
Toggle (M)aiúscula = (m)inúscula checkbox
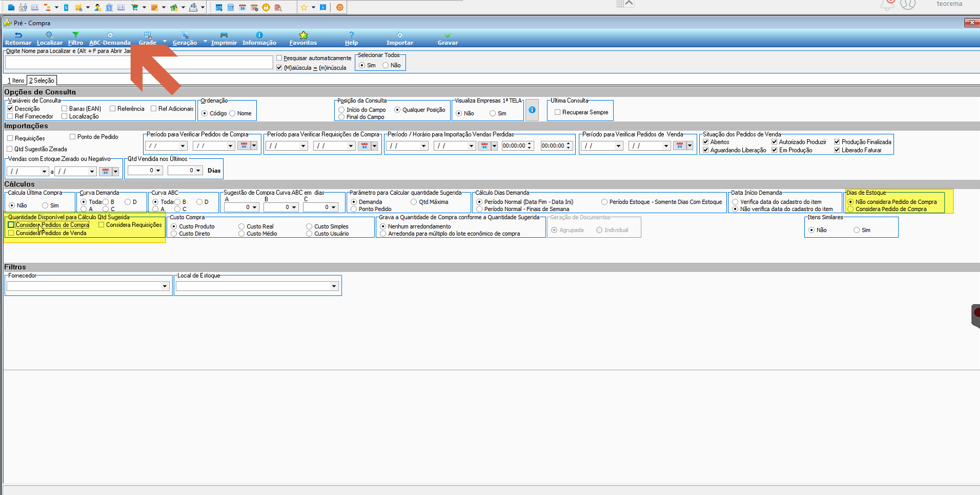pos(279,67)
